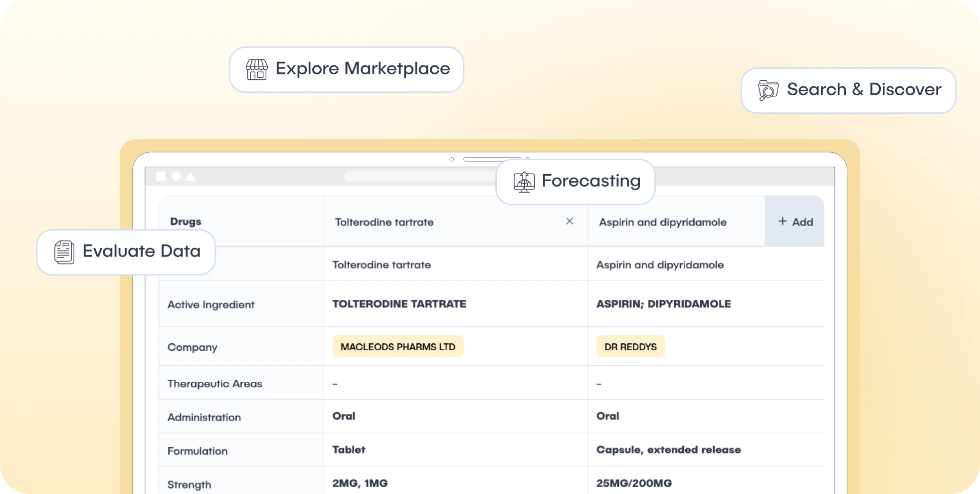
Task: Select the Strength row label
Action: [x=189, y=485]
